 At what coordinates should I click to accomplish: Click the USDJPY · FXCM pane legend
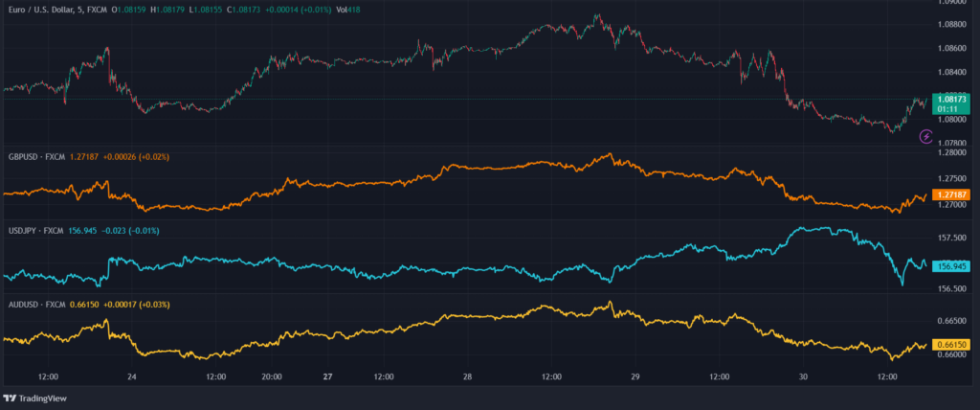[x=35, y=231]
